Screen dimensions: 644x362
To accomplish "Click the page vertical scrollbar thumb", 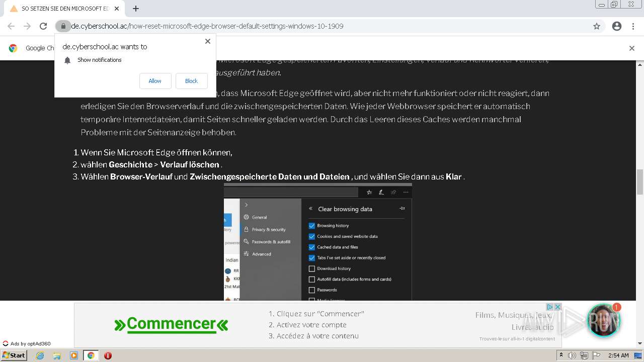I will [640, 182].
